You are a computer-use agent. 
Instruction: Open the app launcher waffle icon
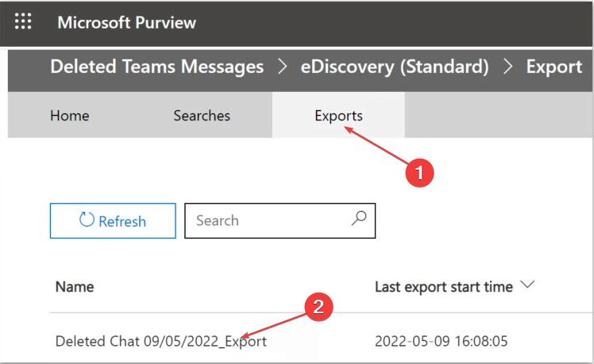(x=23, y=21)
